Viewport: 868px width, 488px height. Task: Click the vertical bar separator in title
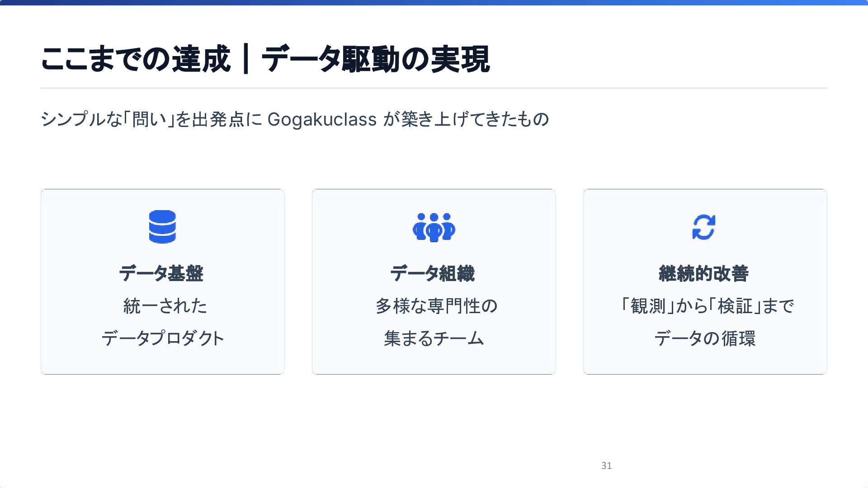(x=245, y=60)
